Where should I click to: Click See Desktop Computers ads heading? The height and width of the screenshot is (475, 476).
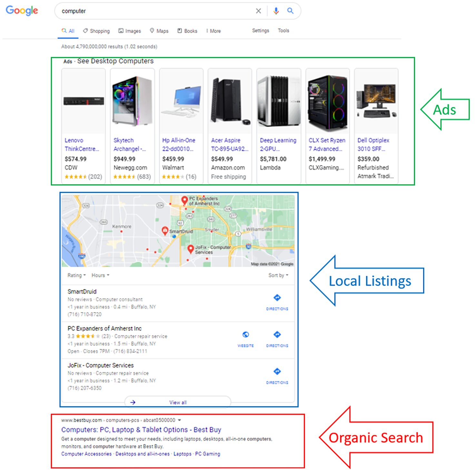115,61
